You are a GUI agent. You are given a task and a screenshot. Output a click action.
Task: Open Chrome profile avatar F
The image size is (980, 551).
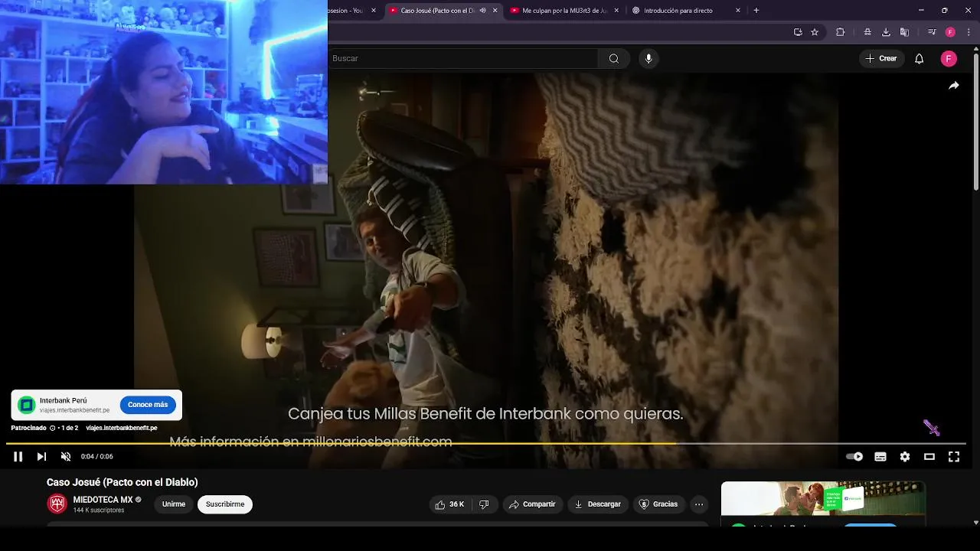(x=950, y=32)
